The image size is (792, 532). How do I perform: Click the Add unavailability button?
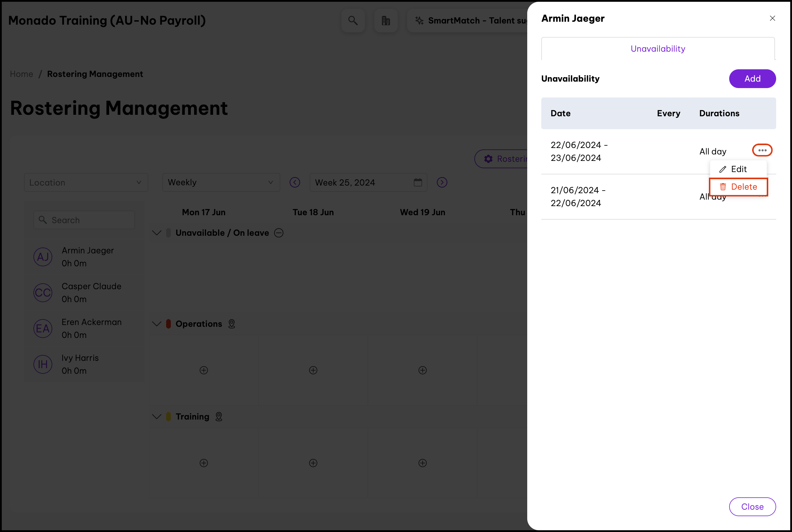tap(752, 79)
